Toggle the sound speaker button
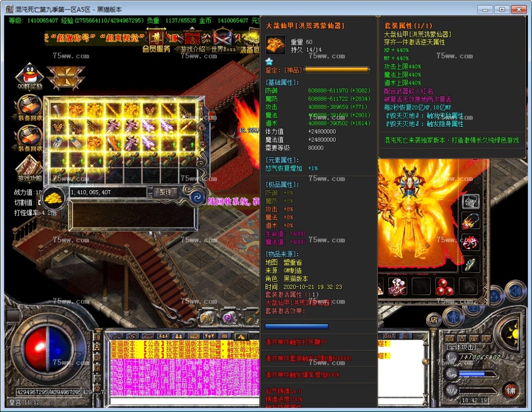This screenshot has height=412, width=532. point(515,291)
